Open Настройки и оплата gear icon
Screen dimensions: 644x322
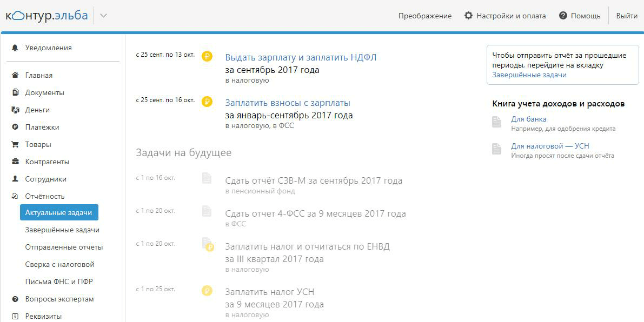(x=468, y=16)
